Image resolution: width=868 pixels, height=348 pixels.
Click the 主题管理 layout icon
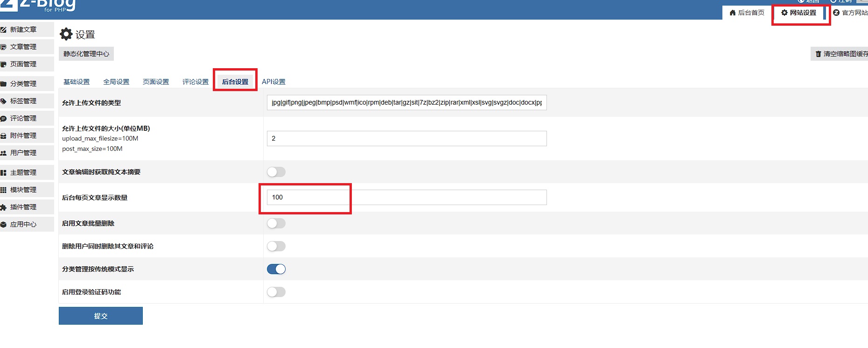coord(3,173)
